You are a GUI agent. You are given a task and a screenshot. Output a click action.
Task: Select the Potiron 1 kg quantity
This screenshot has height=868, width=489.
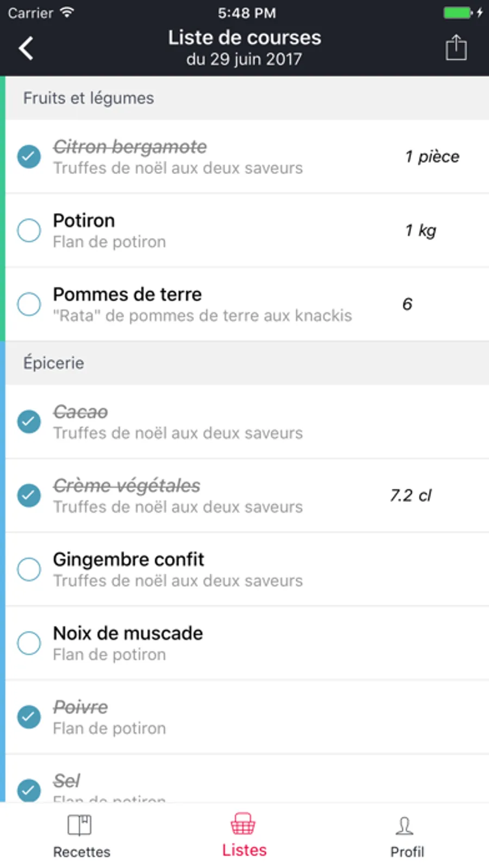421,231
